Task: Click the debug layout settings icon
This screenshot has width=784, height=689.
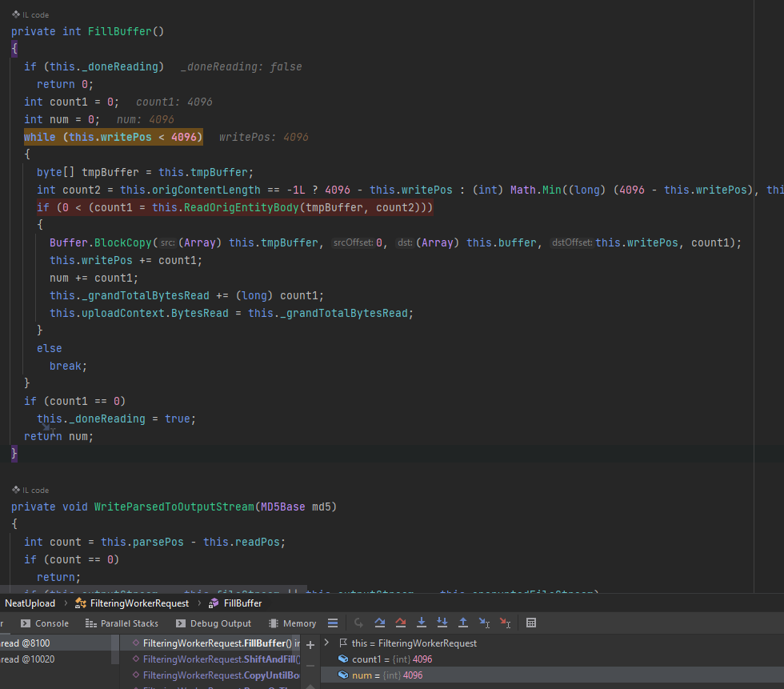Action: 333,623
